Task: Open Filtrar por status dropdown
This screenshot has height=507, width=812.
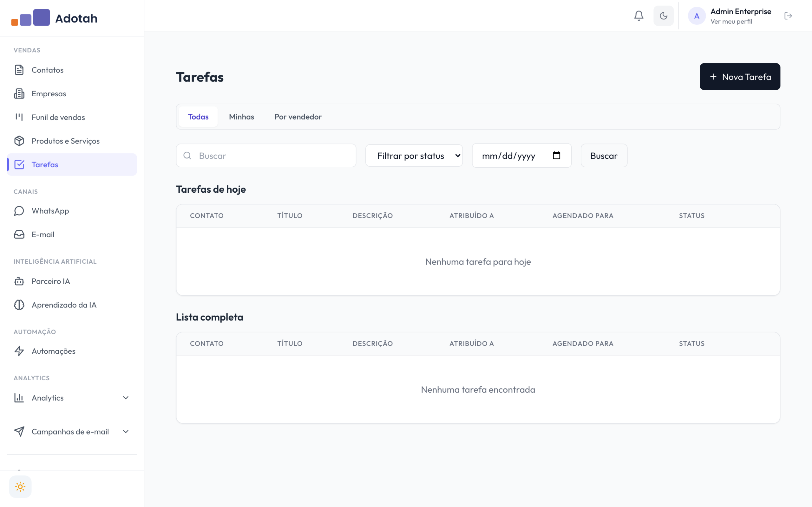Action: pyautogui.click(x=414, y=156)
